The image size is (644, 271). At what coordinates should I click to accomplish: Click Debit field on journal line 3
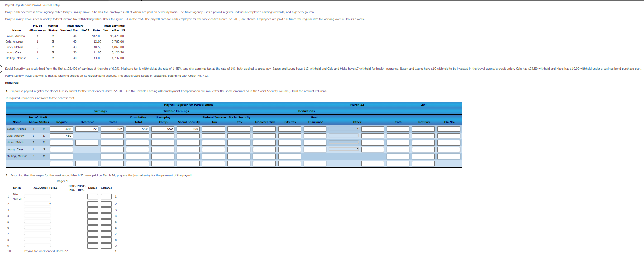click(93, 210)
